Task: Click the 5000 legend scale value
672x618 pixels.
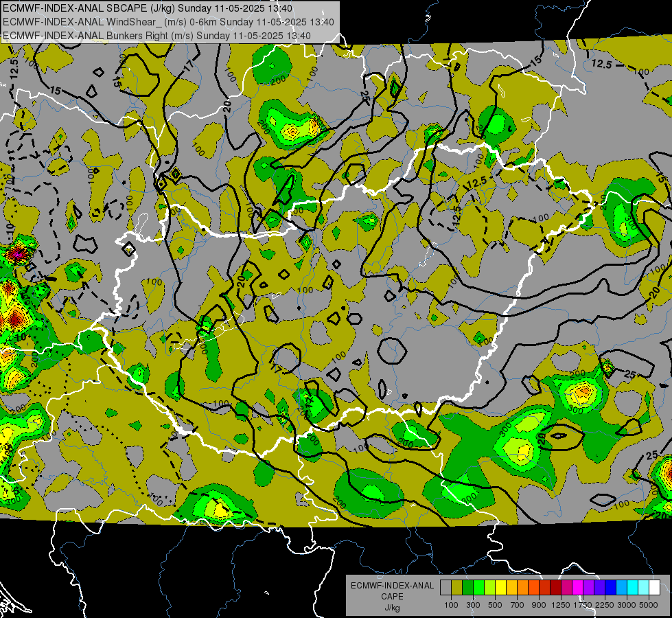Action: (649, 605)
